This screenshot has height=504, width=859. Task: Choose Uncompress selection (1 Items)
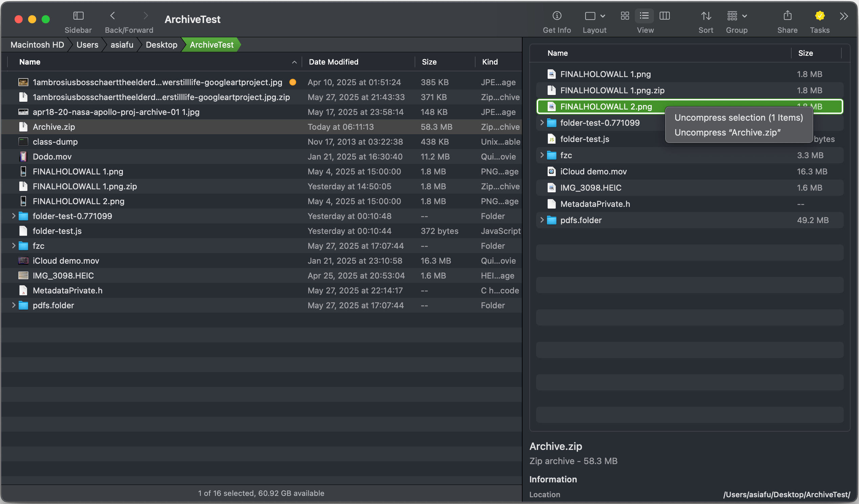click(738, 118)
